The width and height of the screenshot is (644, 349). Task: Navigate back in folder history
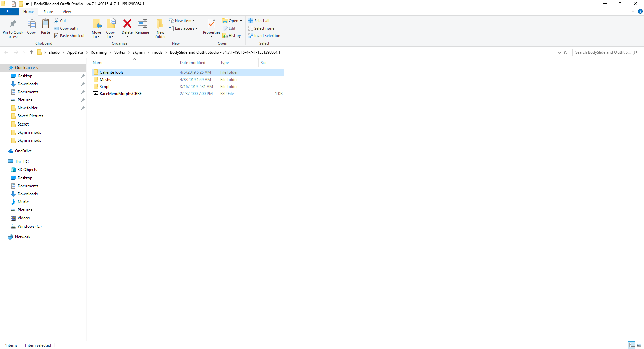6,52
